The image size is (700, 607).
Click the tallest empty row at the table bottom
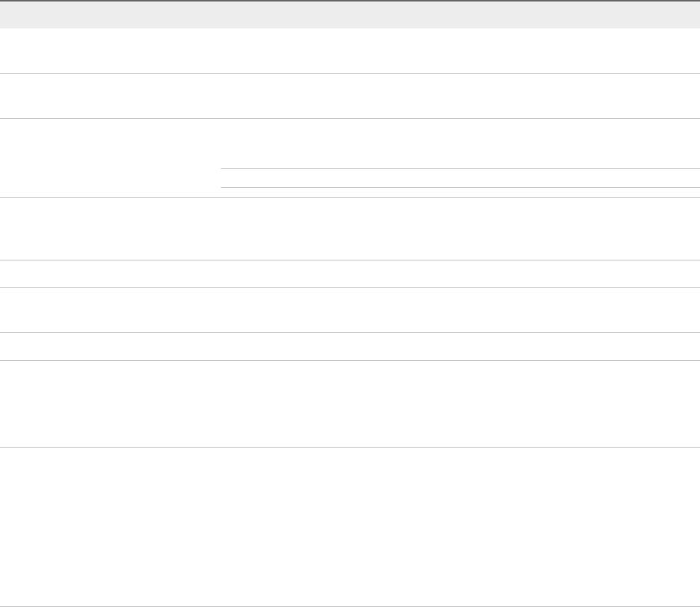pyautogui.click(x=350, y=526)
